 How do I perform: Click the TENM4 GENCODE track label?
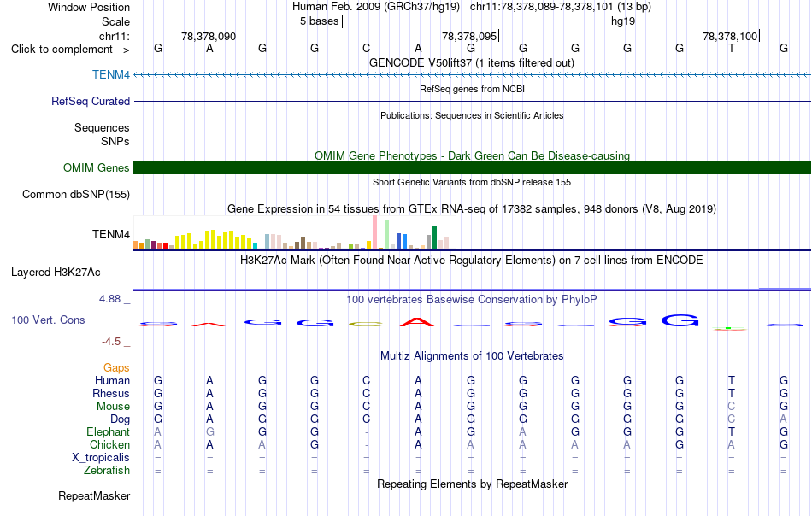coord(111,74)
